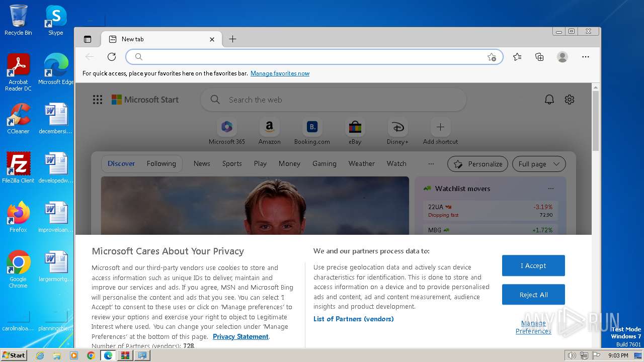The height and width of the screenshot is (362, 644).
Task: Click Manage favorites now link
Action: tap(280, 73)
